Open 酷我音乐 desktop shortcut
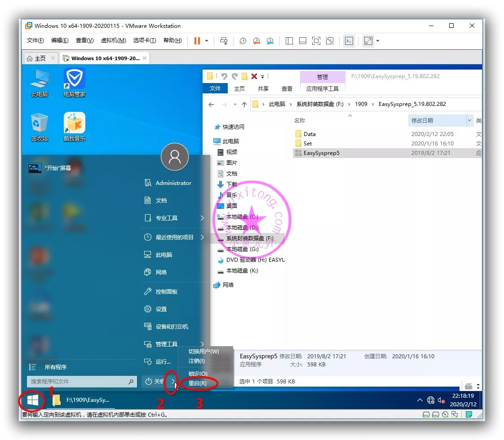Image resolution: width=504 pixels, height=440 pixels. [x=74, y=126]
